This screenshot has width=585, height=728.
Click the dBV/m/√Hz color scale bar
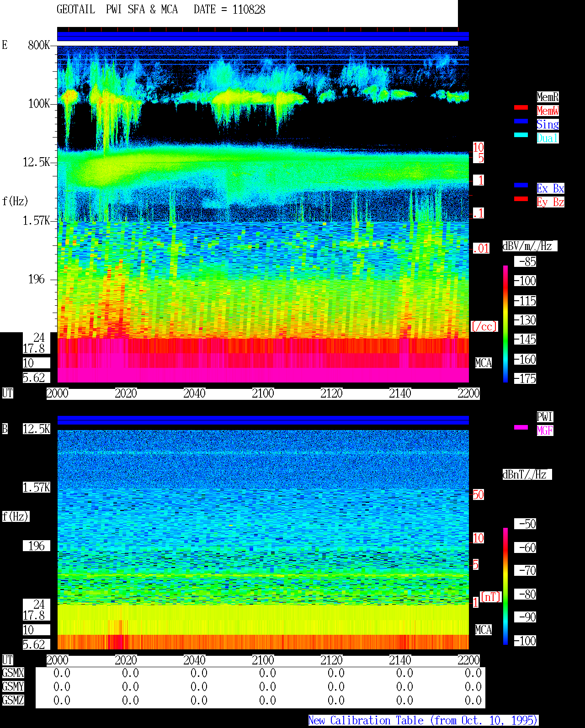(505, 324)
